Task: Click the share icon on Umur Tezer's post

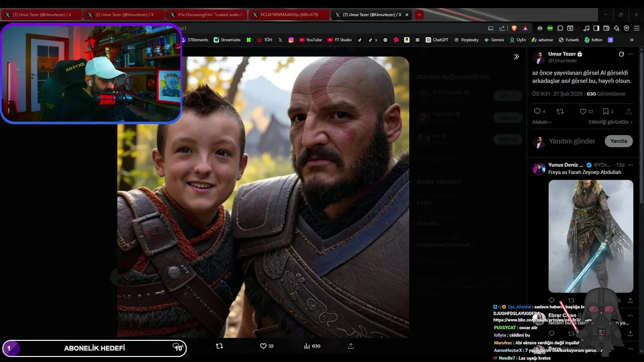Action: [x=629, y=112]
